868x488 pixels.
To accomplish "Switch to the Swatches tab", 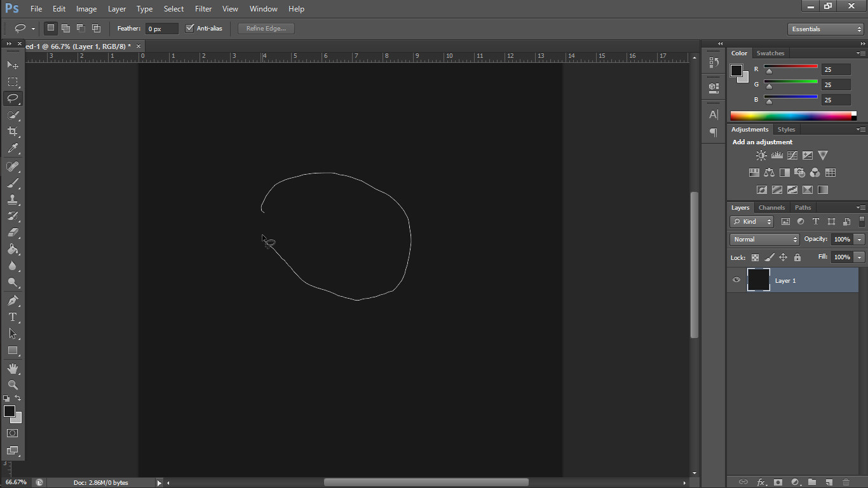I will click(770, 53).
